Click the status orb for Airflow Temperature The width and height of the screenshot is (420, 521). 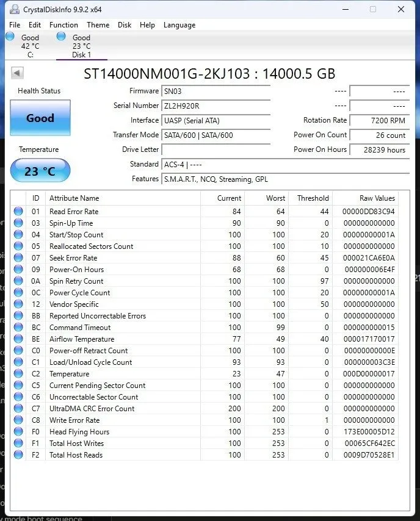(x=18, y=339)
